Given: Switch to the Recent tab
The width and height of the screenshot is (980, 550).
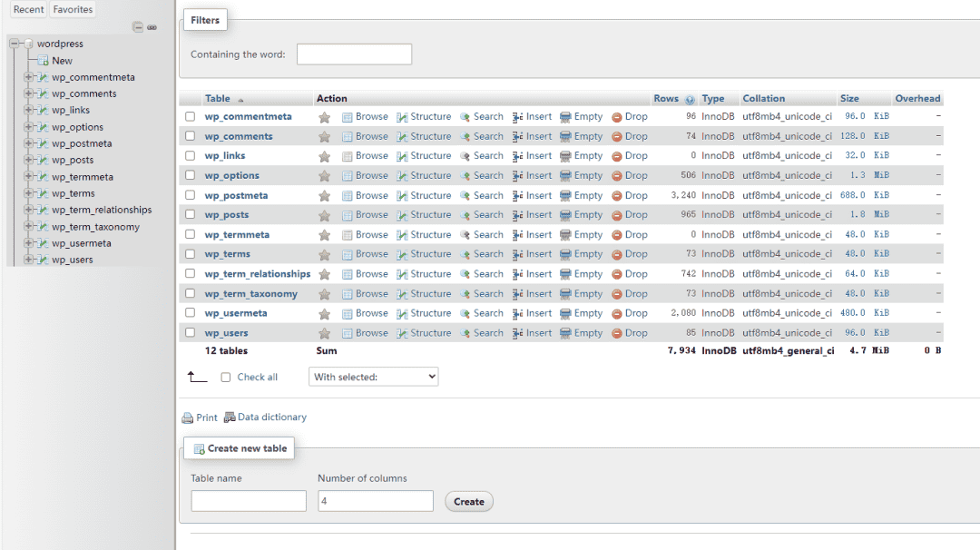Looking at the screenshot, I should [28, 9].
